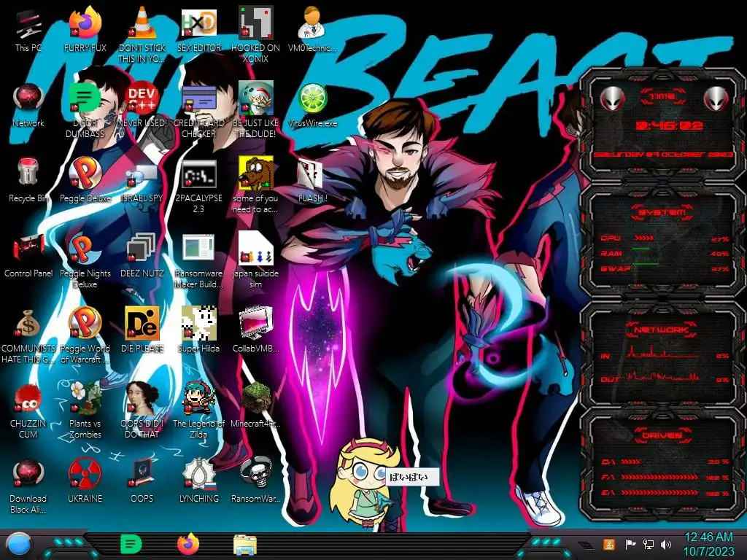This screenshot has height=560, width=747.
Task: Select the japan suicide sim file
Action: click(255, 249)
